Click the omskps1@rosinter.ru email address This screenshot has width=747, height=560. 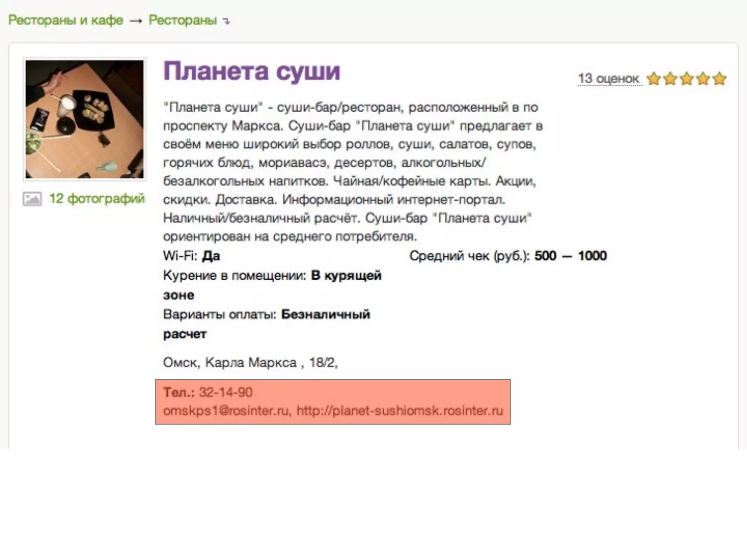coord(226,411)
